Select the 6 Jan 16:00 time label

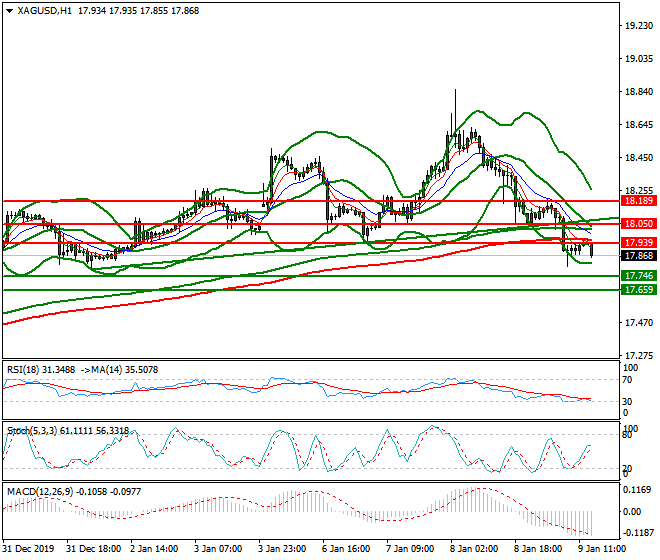pos(346,549)
